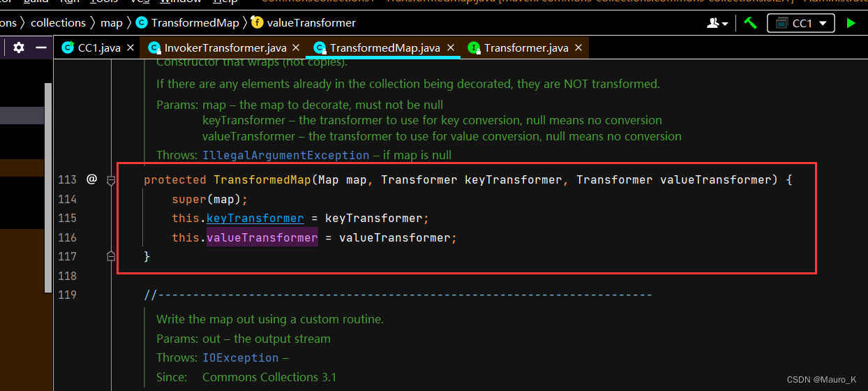Open the Window menu
The height and width of the screenshot is (391, 868).
[x=180, y=2]
